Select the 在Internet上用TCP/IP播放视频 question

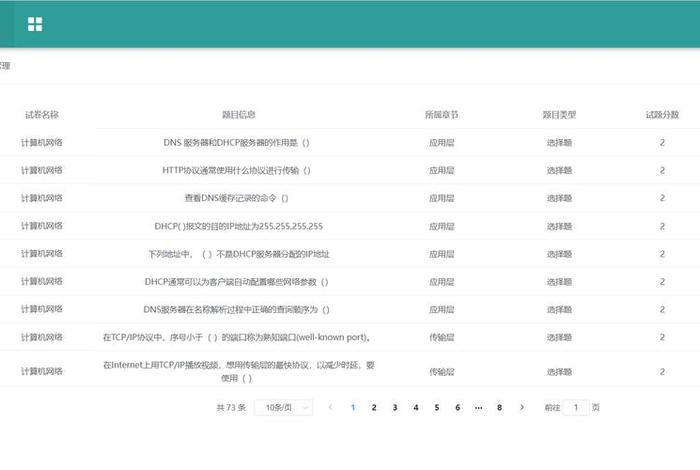tap(239, 371)
